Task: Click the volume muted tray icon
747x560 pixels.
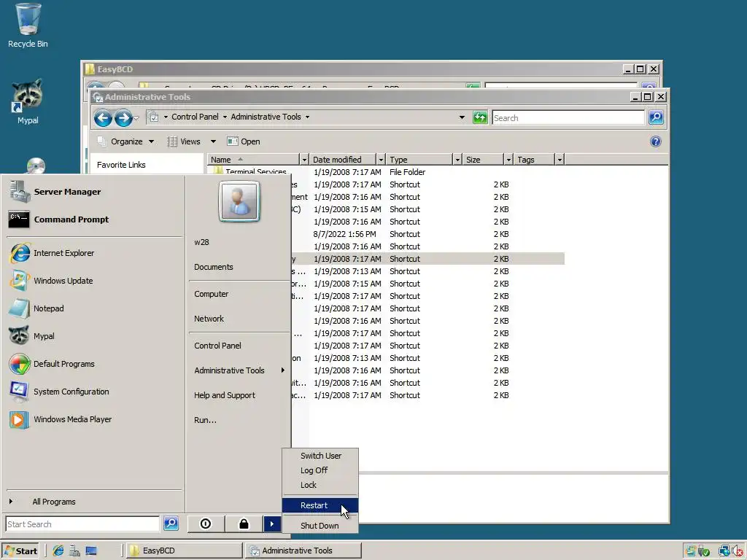Action: coord(738,551)
